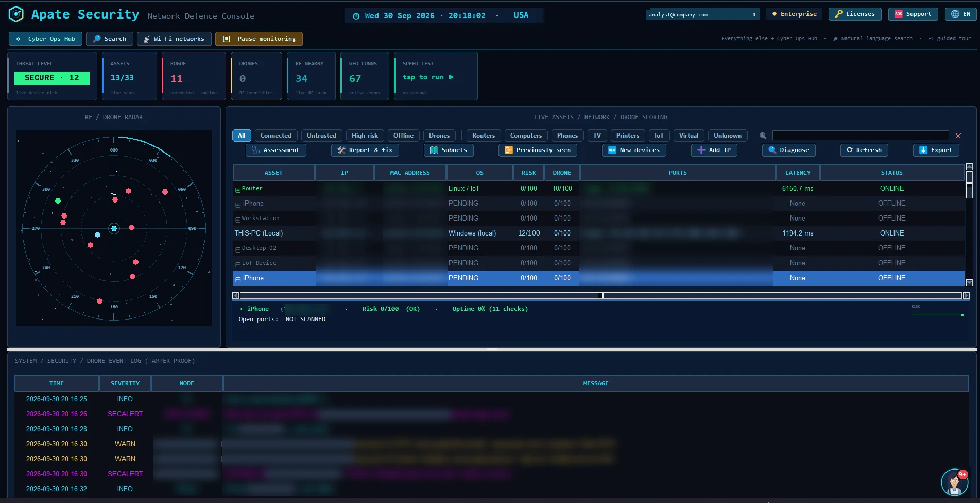The height and width of the screenshot is (503, 980).
Task: Filter by Connected assets
Action: [x=276, y=136]
